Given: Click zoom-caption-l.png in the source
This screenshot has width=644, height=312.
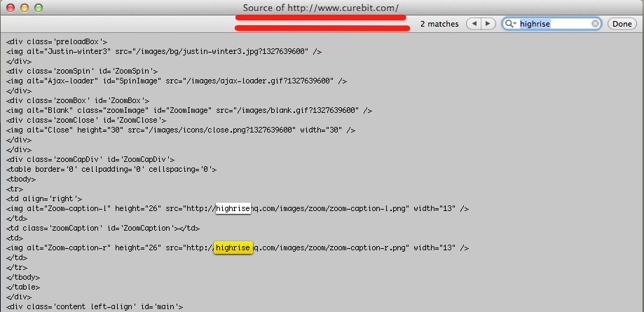Looking at the screenshot, I should tap(366, 208).
